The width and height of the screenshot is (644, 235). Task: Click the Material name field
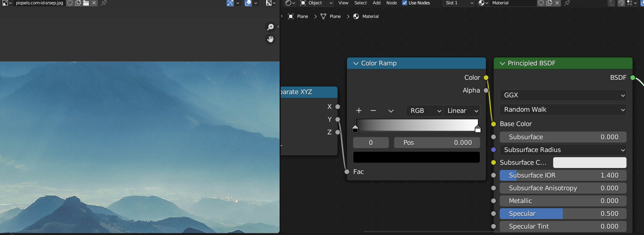pyautogui.click(x=513, y=3)
